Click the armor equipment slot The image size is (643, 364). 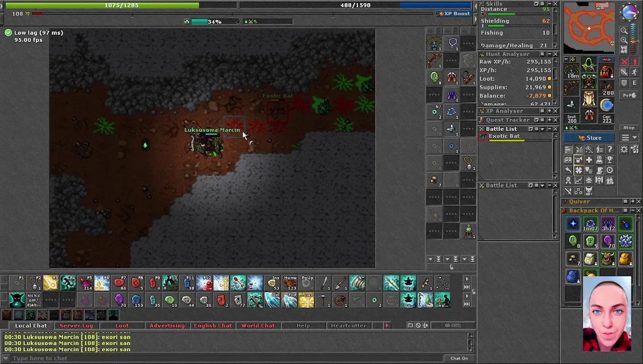[x=589, y=81]
